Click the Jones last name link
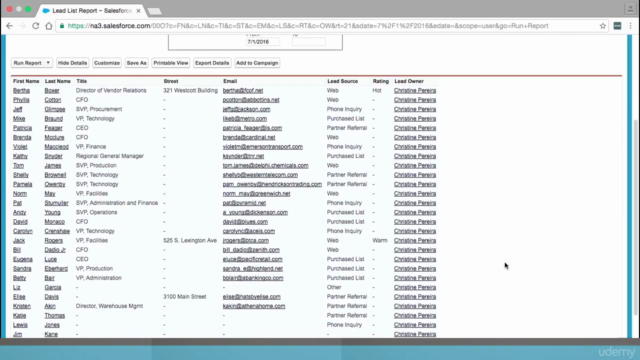This screenshot has height=360, width=640. (52, 325)
